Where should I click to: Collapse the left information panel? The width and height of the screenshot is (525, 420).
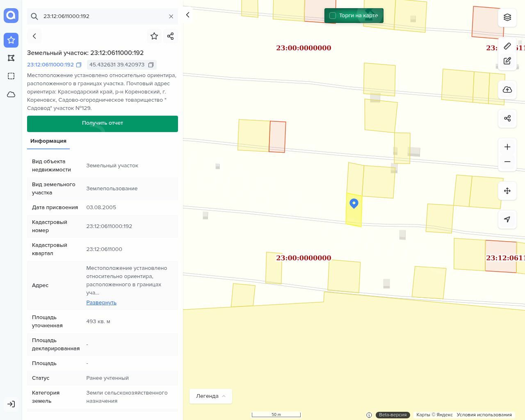pos(188,15)
